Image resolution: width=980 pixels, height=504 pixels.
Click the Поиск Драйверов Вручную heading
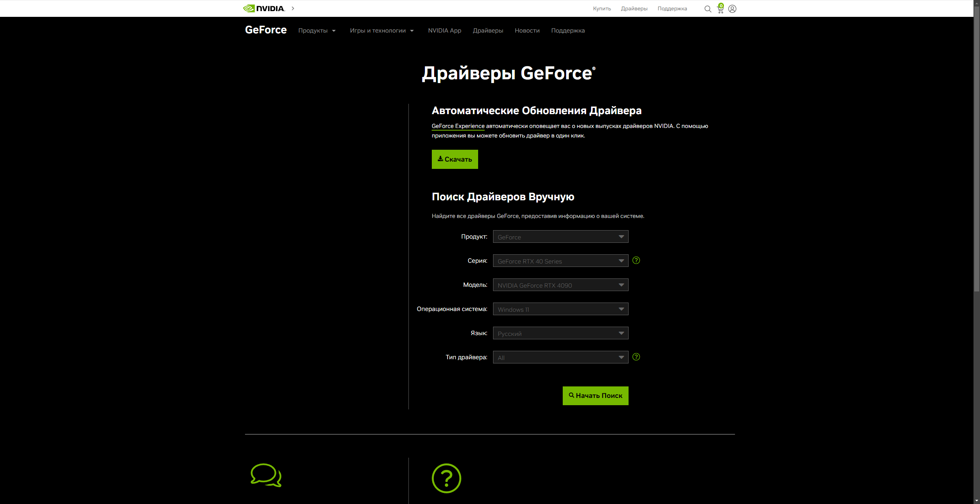pyautogui.click(x=503, y=197)
